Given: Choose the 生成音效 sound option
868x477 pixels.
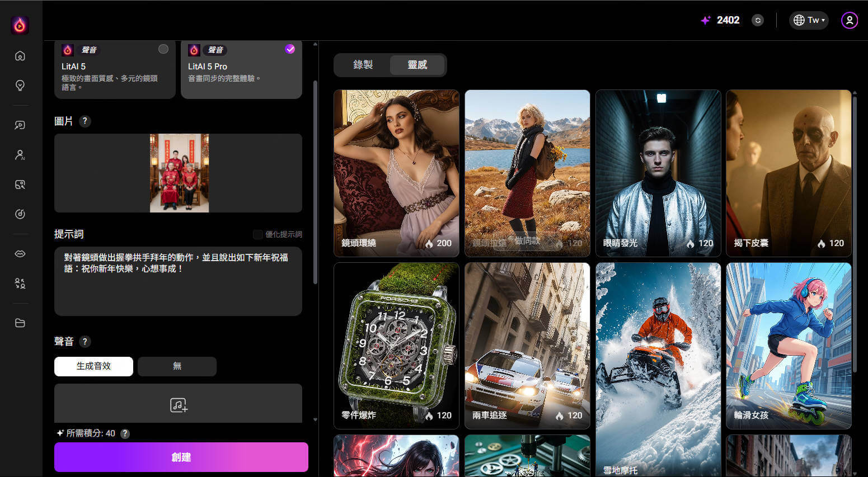Looking at the screenshot, I should click(93, 366).
